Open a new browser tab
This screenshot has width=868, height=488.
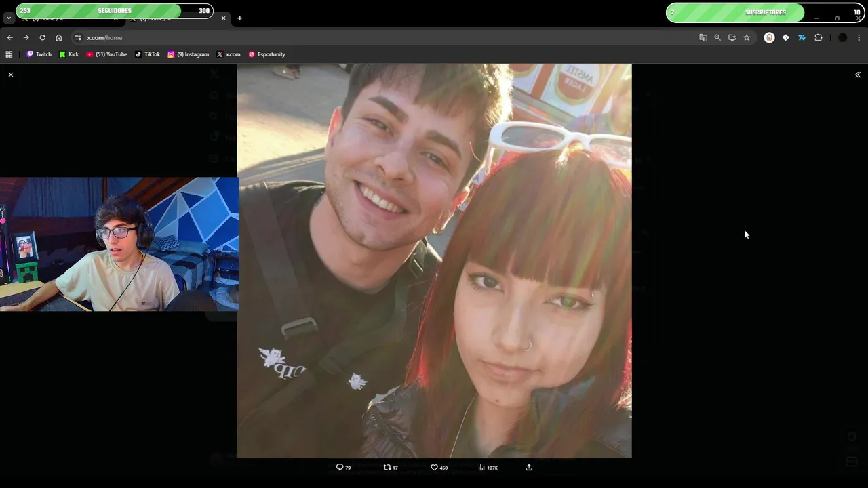click(239, 18)
